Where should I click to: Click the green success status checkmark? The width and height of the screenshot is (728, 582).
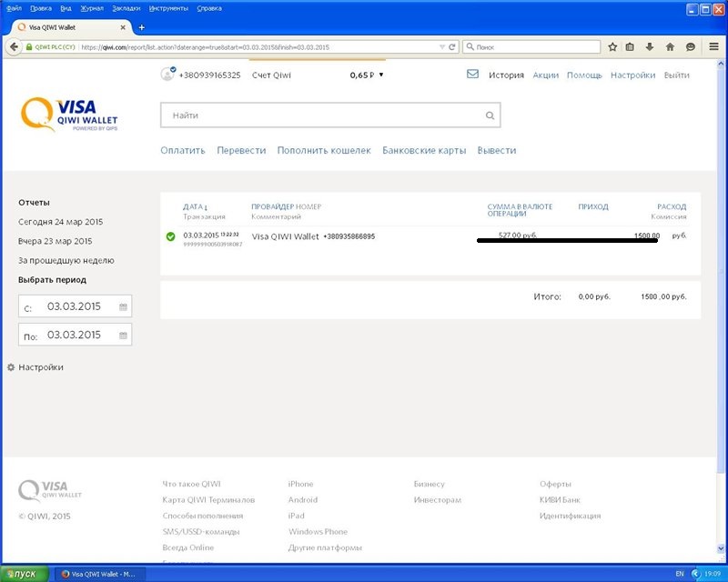coord(170,236)
